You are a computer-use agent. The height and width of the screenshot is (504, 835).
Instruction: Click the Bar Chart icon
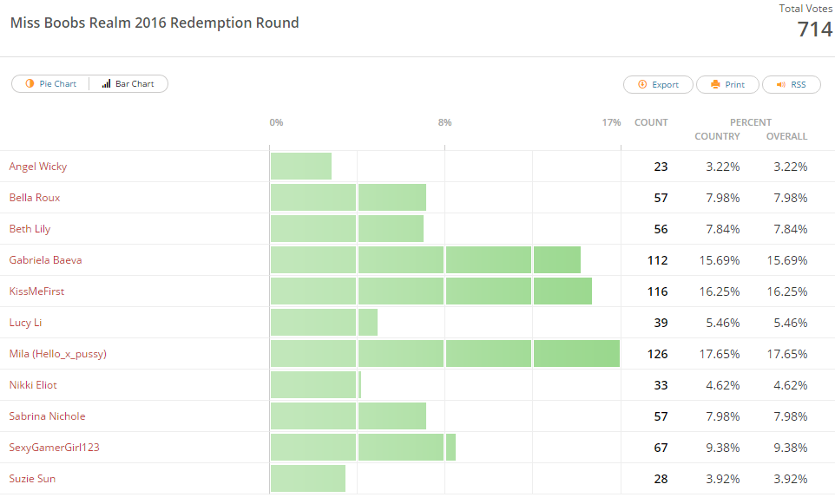[x=106, y=84]
